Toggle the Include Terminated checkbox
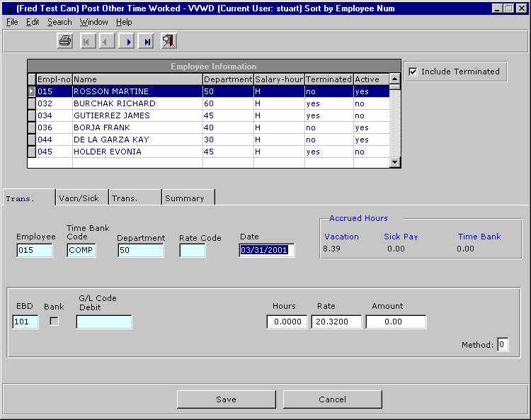 coord(413,72)
